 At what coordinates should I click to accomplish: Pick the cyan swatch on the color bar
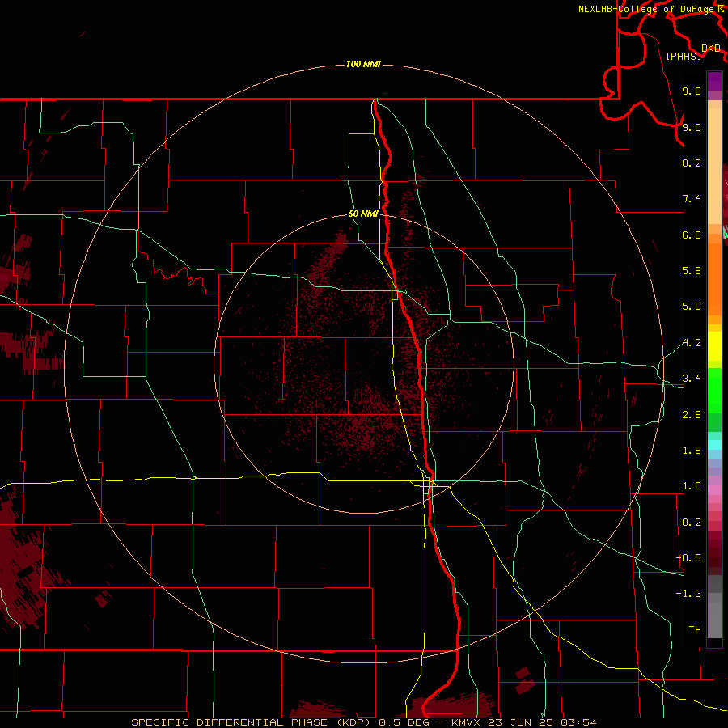pyautogui.click(x=714, y=445)
